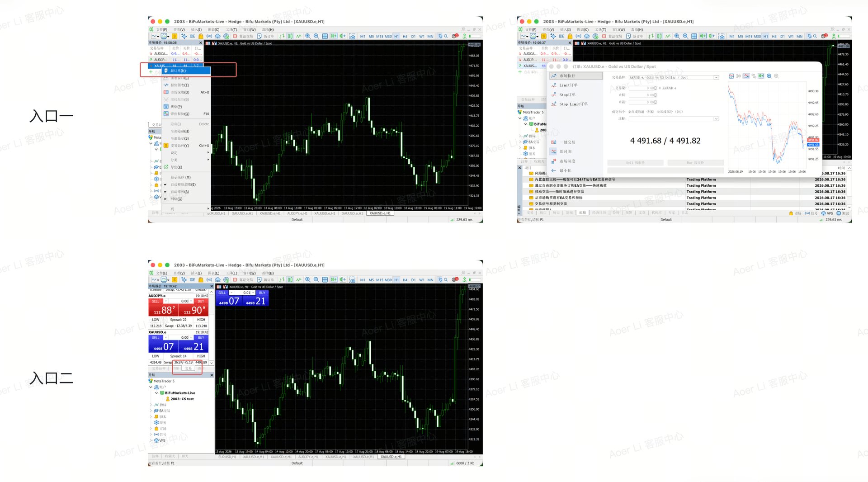This screenshot has height=482, width=868.
Task: Click Buy 按市价 button in order dialog
Action: [695, 163]
